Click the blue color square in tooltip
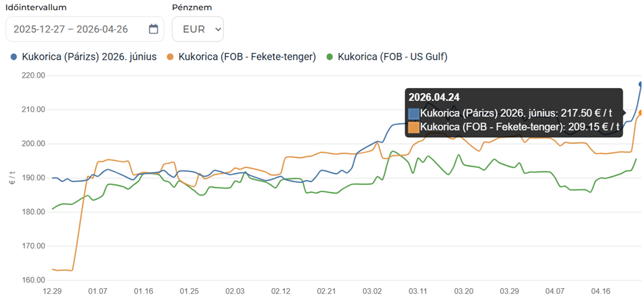The height and width of the screenshot is (304, 644). (414, 113)
